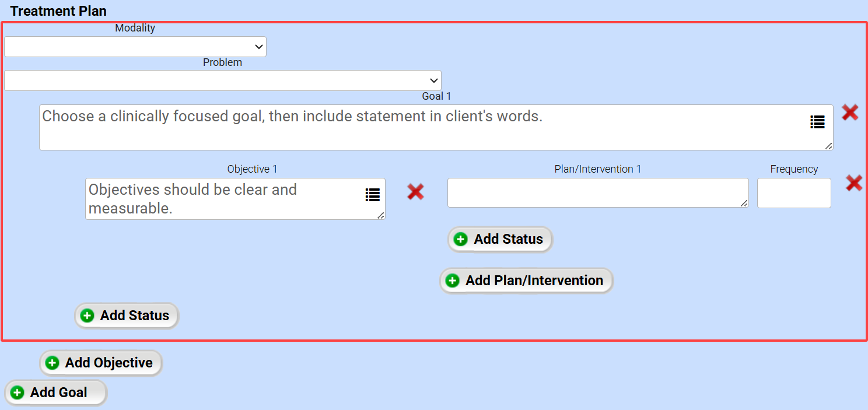This screenshot has height=410, width=868.
Task: Click the Goal 1 textarea resize handle
Action: [x=829, y=146]
